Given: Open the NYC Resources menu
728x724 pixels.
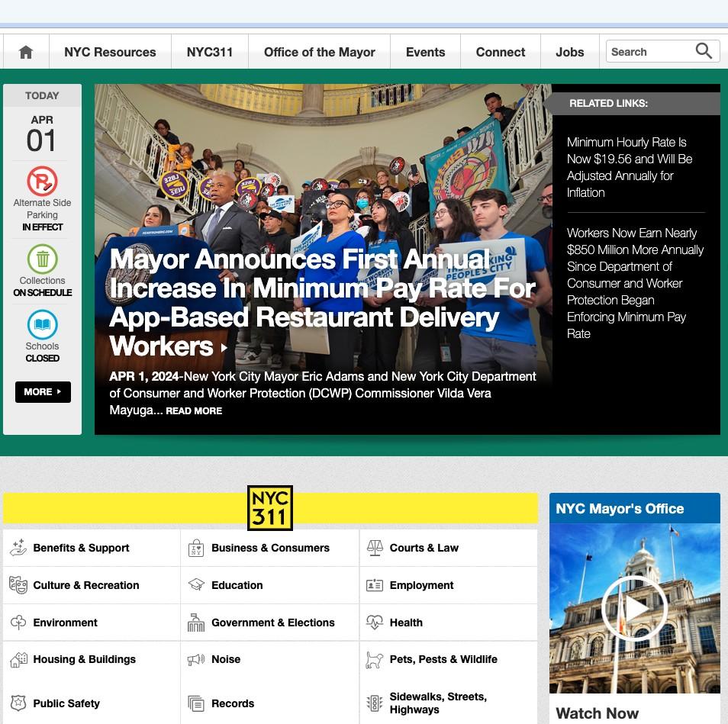Looking at the screenshot, I should click(x=110, y=52).
